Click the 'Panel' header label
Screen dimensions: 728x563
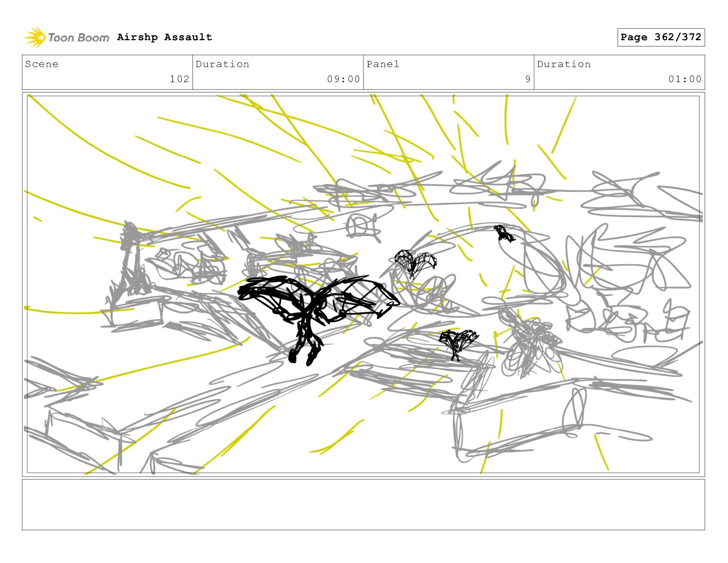pyautogui.click(x=383, y=64)
